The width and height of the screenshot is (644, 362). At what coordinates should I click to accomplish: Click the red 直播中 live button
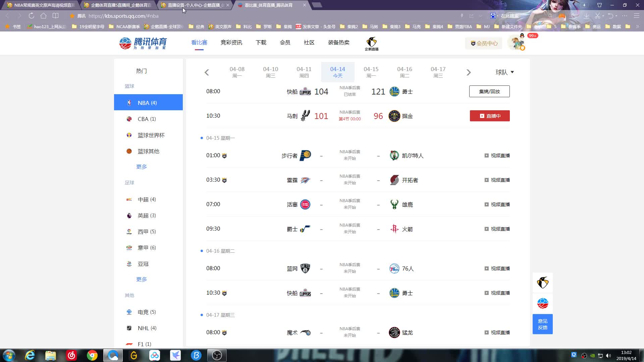point(489,116)
